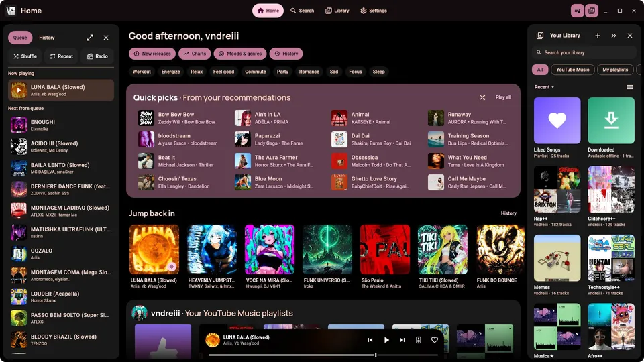Close the Your Library panel

[x=630, y=36]
